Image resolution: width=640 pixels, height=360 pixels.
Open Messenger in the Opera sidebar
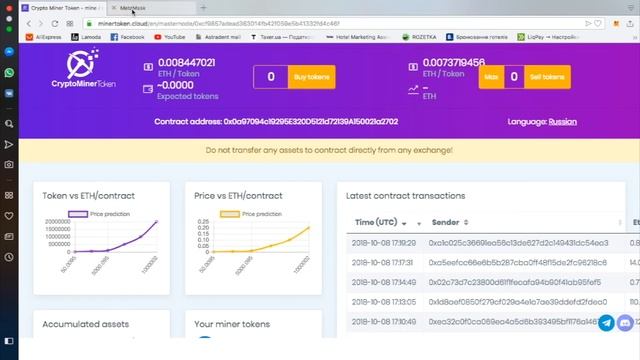9,52
